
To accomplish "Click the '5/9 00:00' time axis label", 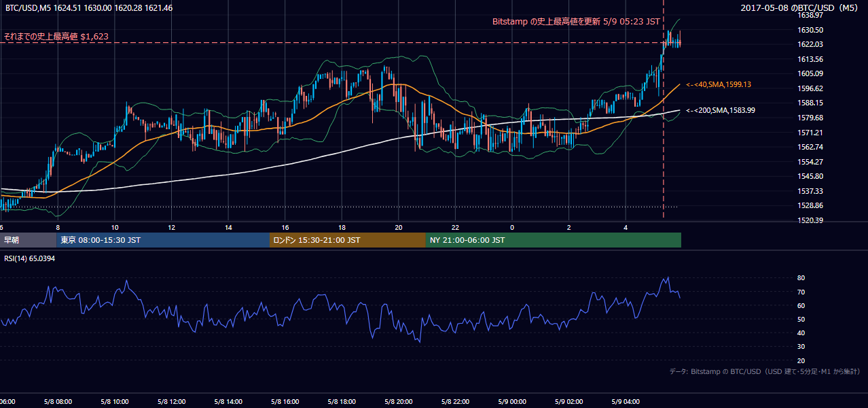I will click(512, 402).
